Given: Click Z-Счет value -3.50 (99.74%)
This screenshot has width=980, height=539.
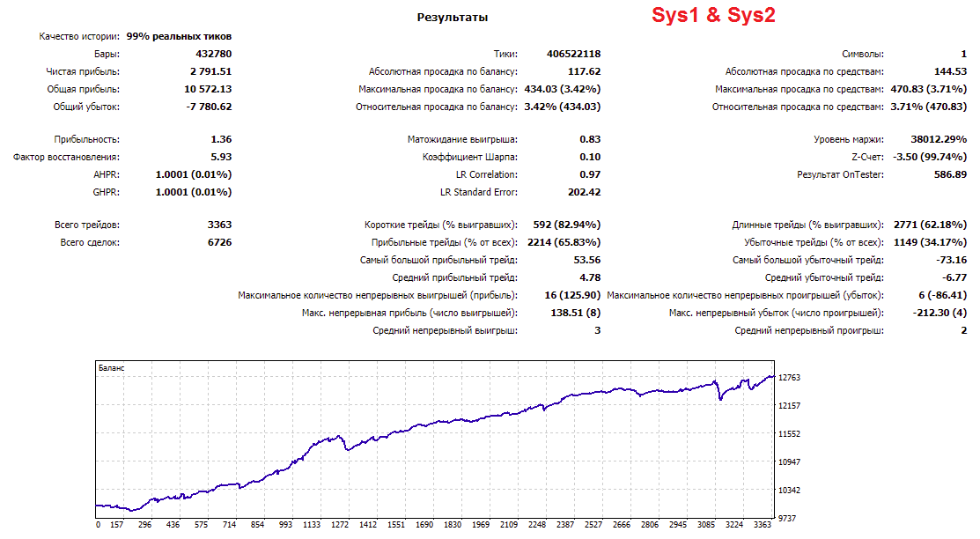Looking at the screenshot, I should click(930, 157).
